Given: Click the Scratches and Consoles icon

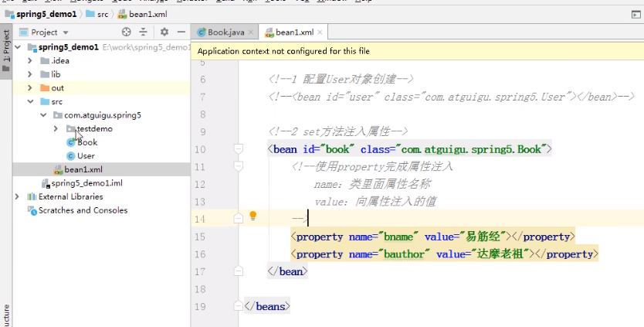Looking at the screenshot, I should click(x=32, y=210).
